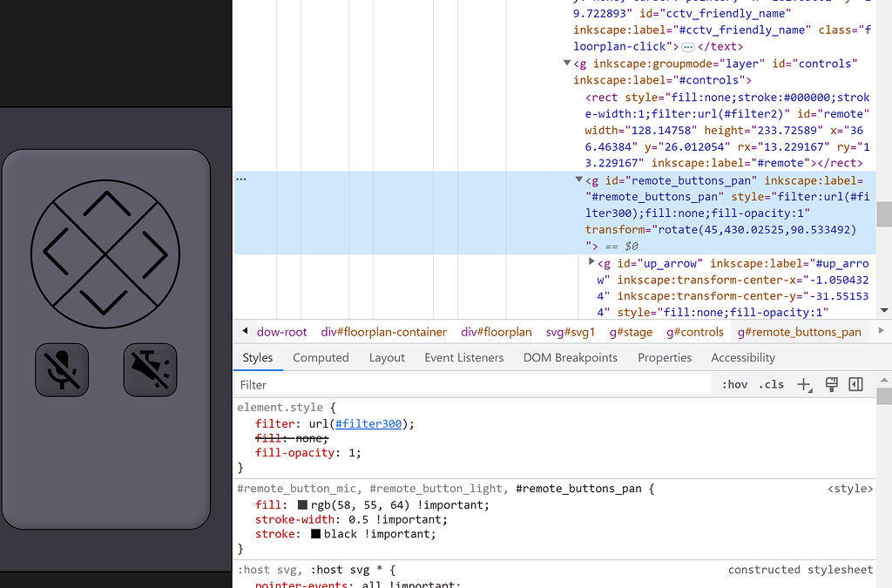The height and width of the screenshot is (588, 892).
Task: Click the styles Filter input field
Action: (x=470, y=384)
